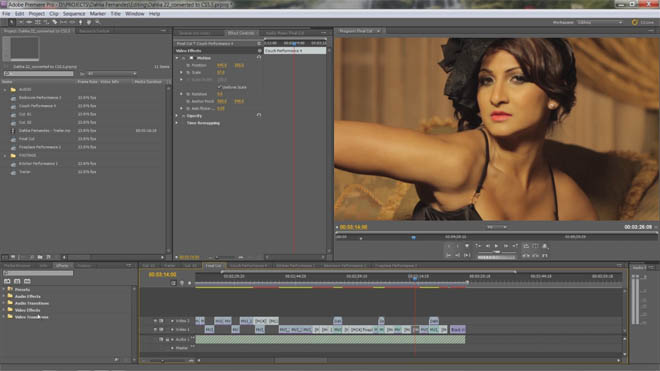
Task: Open the Workspace dropdown
Action: click(600, 22)
